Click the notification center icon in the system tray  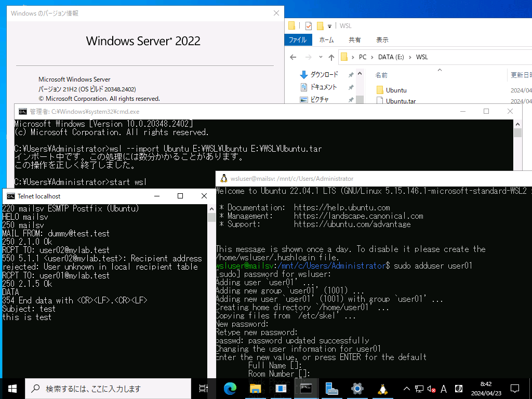point(514,388)
